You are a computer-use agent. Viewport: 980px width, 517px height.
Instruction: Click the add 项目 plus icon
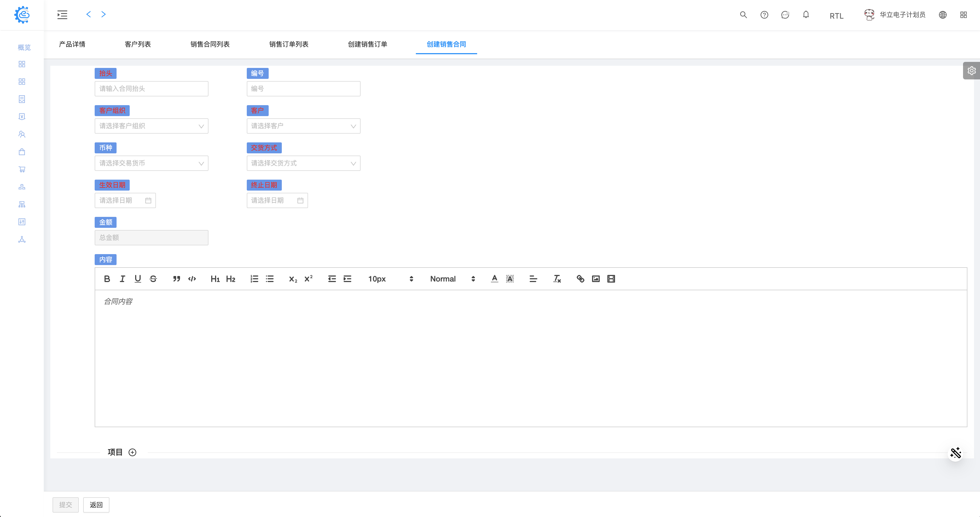pyautogui.click(x=132, y=452)
